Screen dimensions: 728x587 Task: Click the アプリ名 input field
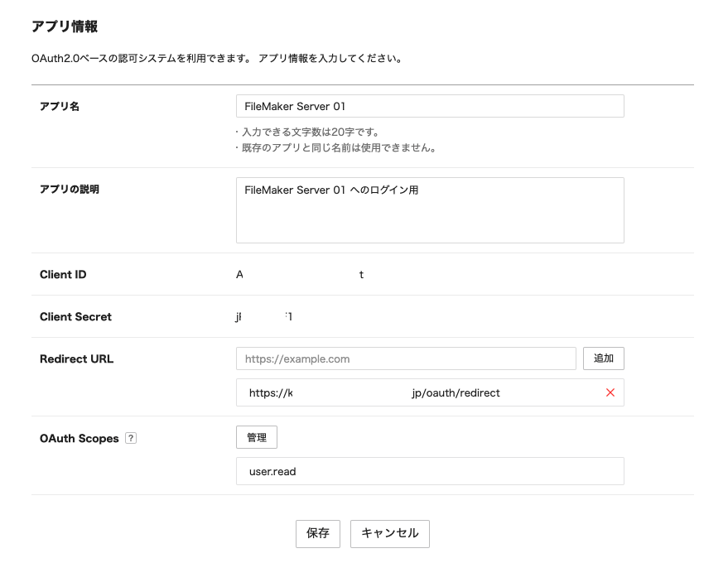click(x=430, y=106)
